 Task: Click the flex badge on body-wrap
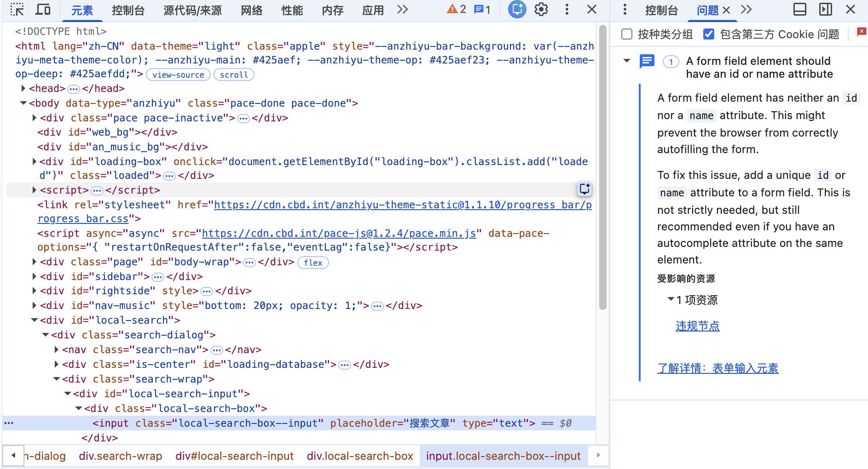click(313, 263)
